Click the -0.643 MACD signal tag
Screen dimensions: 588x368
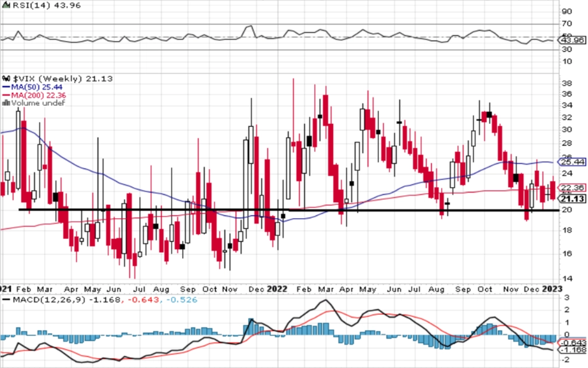[572, 343]
